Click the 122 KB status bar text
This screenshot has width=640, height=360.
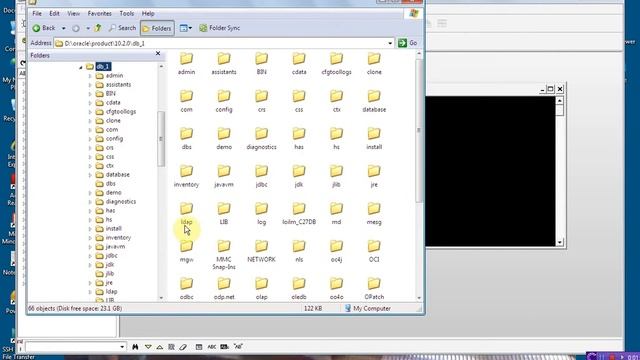(x=313, y=308)
